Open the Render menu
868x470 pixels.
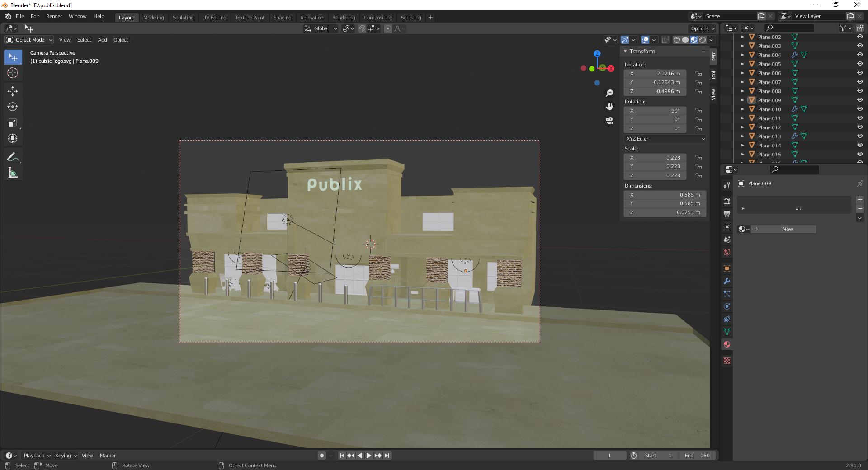[54, 16]
